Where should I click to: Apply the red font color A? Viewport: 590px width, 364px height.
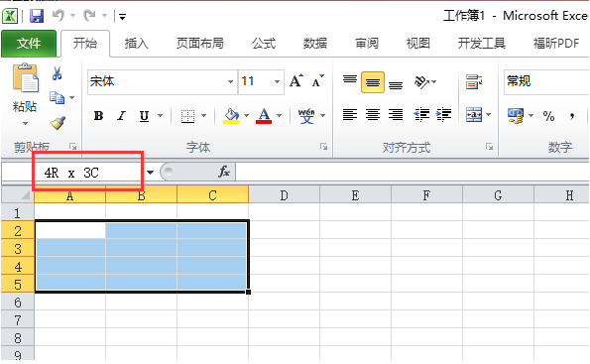264,116
